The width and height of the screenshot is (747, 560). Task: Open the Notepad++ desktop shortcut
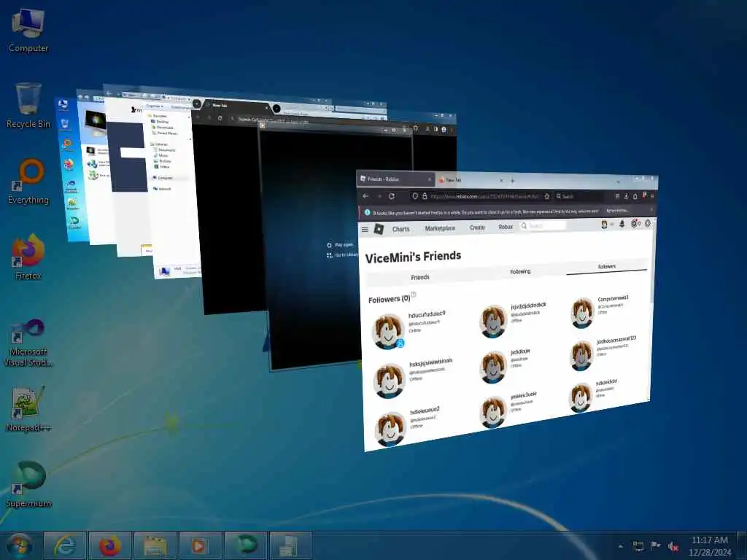point(28,410)
